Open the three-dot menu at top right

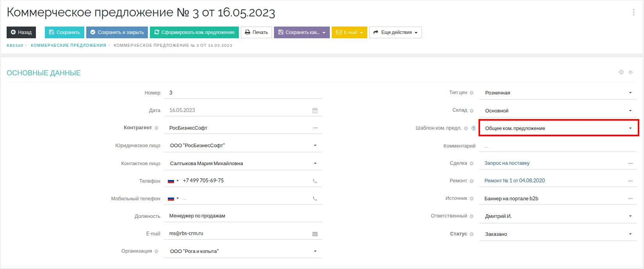tap(633, 12)
